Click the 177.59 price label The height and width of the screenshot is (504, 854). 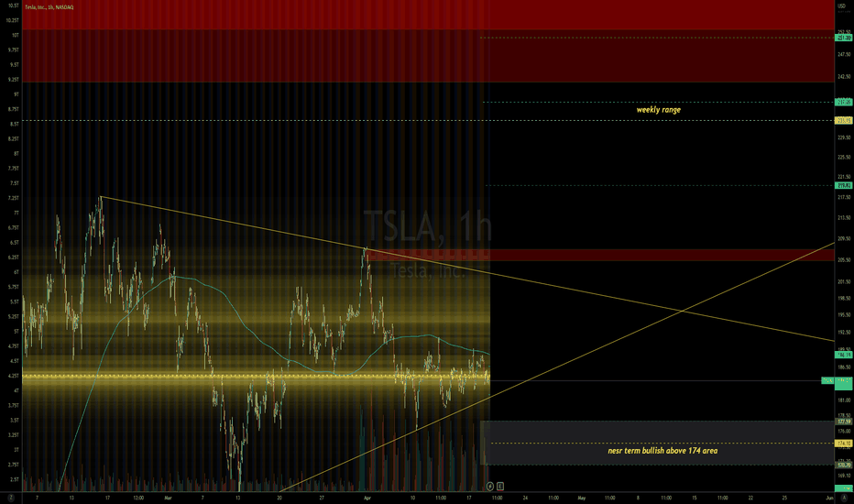844,422
